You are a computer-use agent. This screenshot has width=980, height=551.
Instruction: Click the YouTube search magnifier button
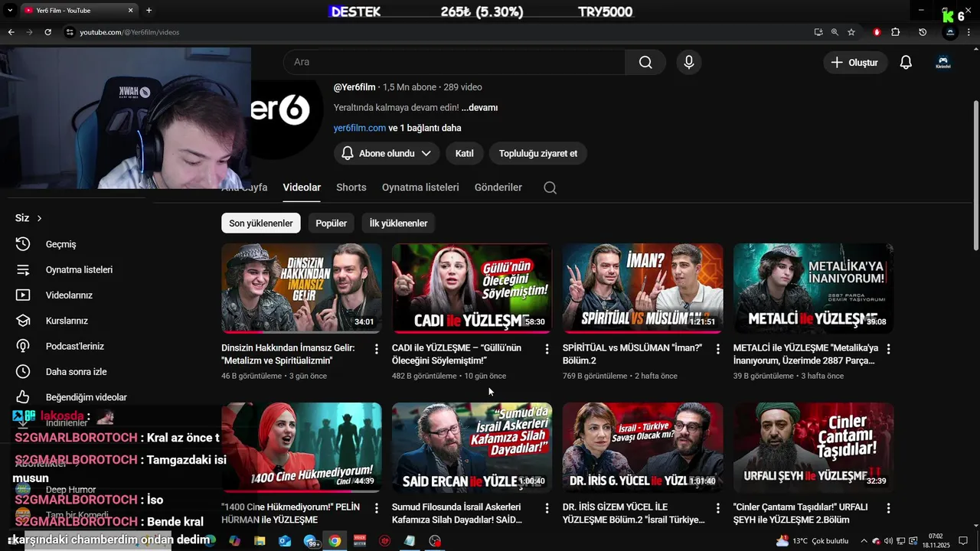[x=645, y=62]
